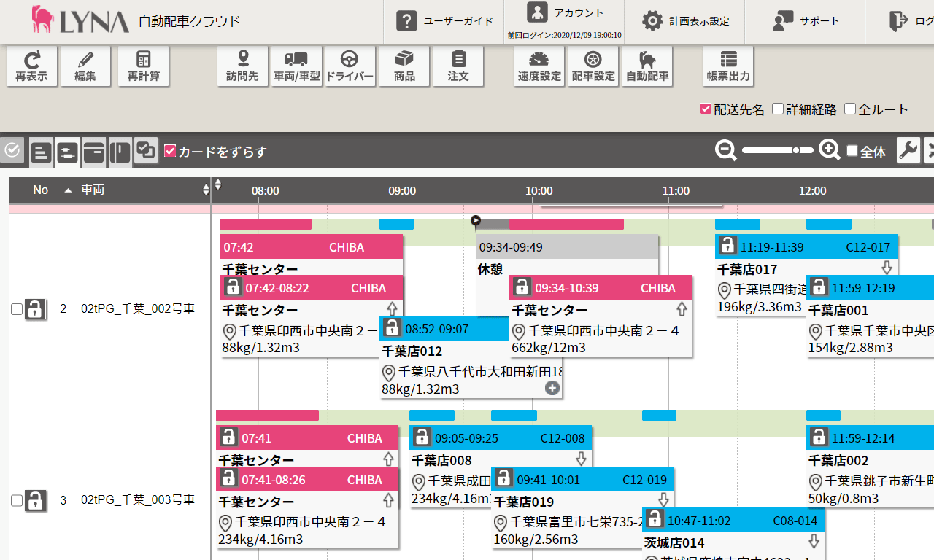The image size is (934, 560).
Task: Click the up-down arrows beside the timeline header
Action: 217,185
